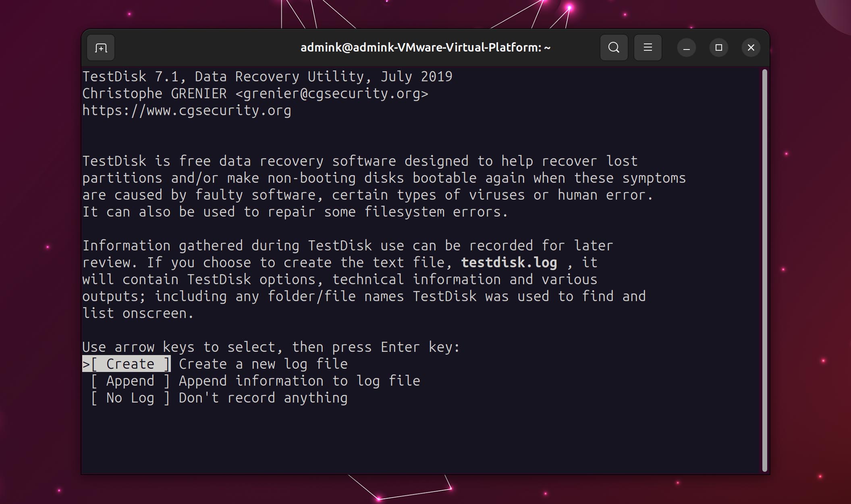Click the grenier@cgsecurity.org email address
The image size is (851, 504).
(332, 93)
